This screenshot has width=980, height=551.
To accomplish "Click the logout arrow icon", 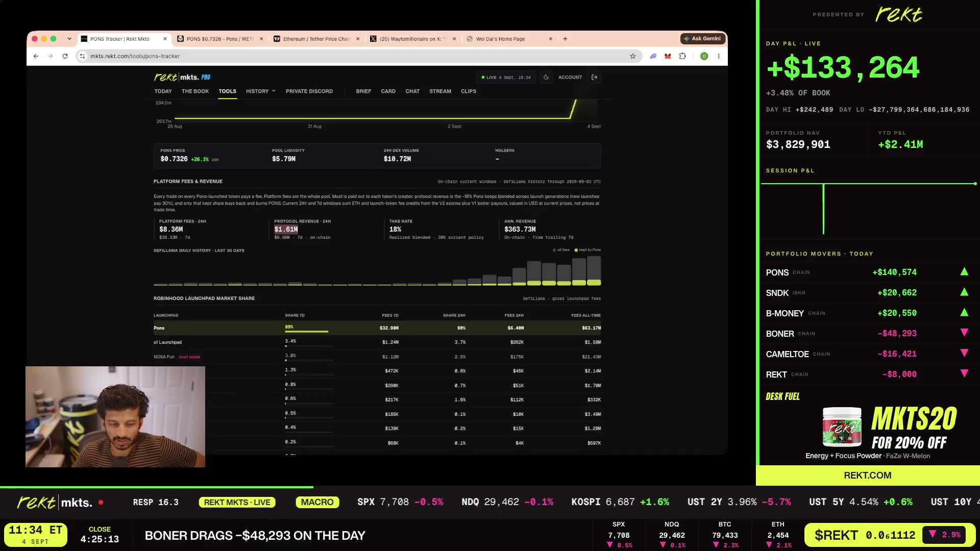I will [x=595, y=78].
